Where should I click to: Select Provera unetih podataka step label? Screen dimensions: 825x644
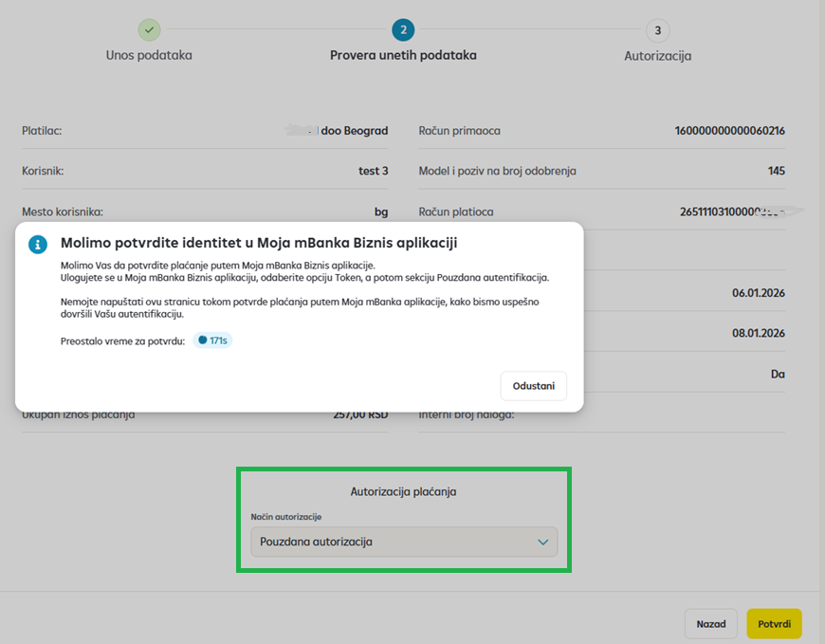[x=403, y=55]
